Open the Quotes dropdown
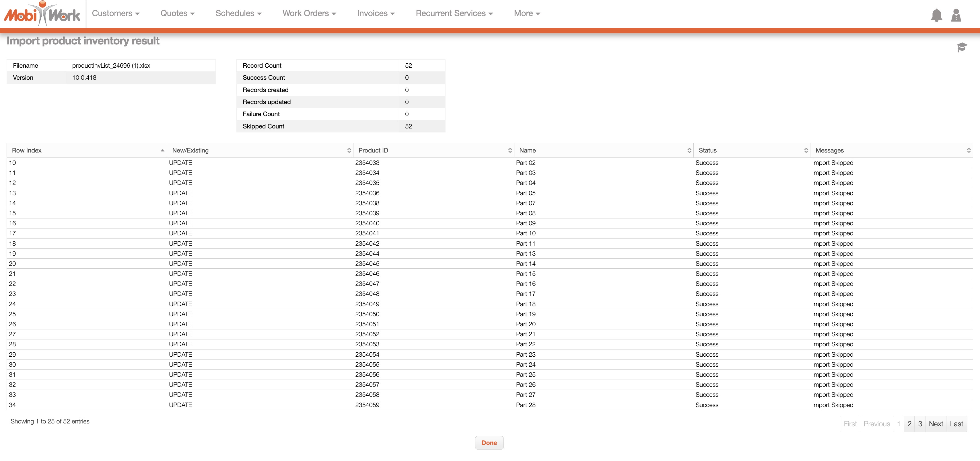 tap(177, 13)
